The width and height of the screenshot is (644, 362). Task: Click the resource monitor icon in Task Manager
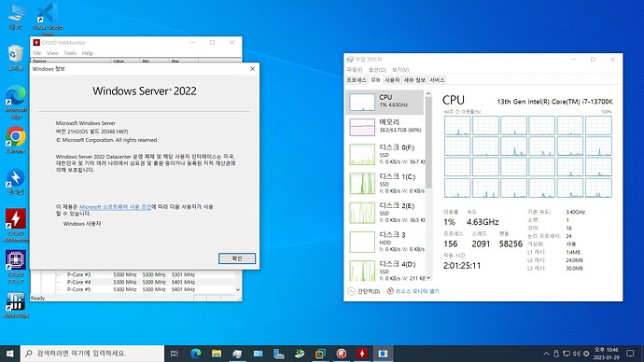click(x=390, y=291)
